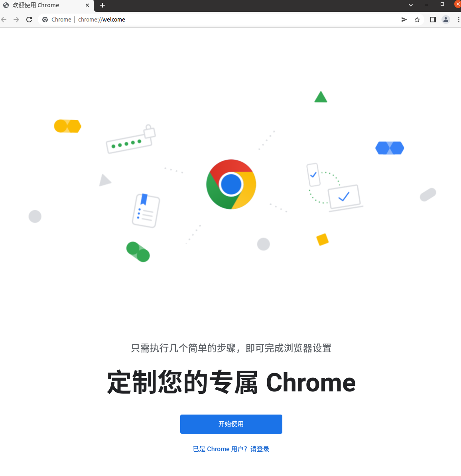
Task: Click the Chrome label in the omnibox
Action: point(61,20)
